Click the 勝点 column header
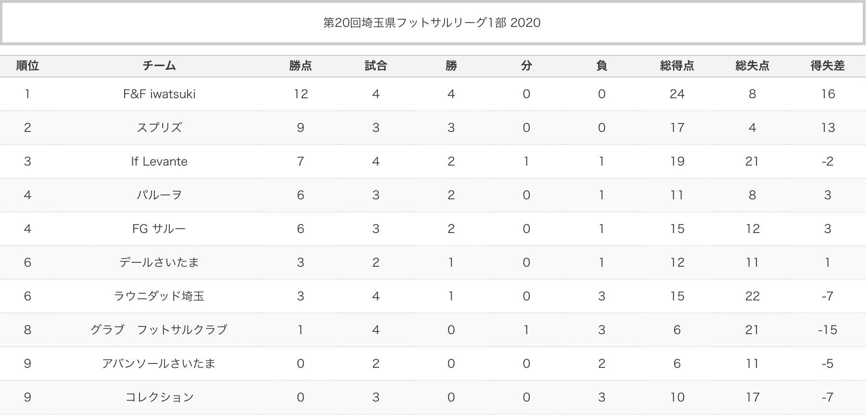The height and width of the screenshot is (416, 868). click(x=301, y=66)
